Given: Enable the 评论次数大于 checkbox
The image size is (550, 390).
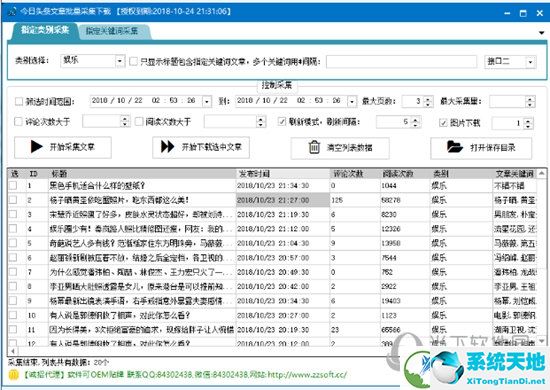Looking at the screenshot, I should (x=18, y=121).
